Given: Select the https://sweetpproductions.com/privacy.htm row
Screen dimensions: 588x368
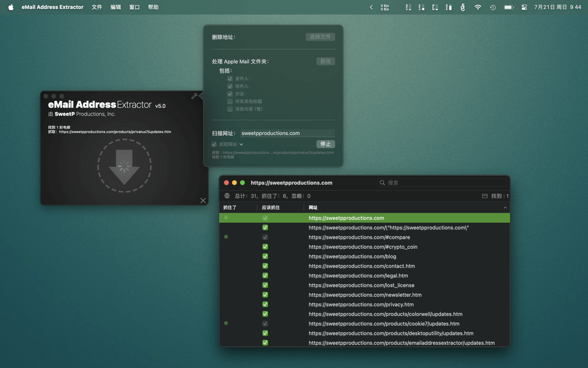Looking at the screenshot, I should 365,304.
